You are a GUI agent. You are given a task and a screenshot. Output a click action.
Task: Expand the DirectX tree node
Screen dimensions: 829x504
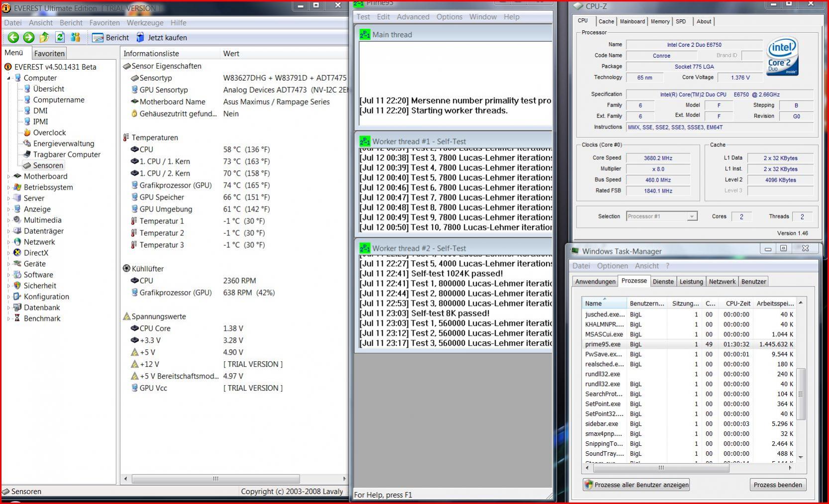(x=8, y=253)
